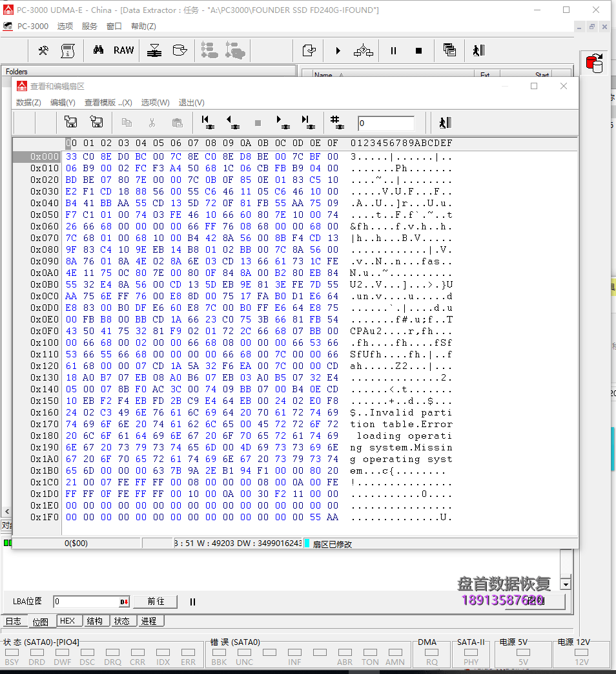Screen dimensions: 616x674
Task: Click the 扇区已修改 status bar text
Action: click(332, 544)
